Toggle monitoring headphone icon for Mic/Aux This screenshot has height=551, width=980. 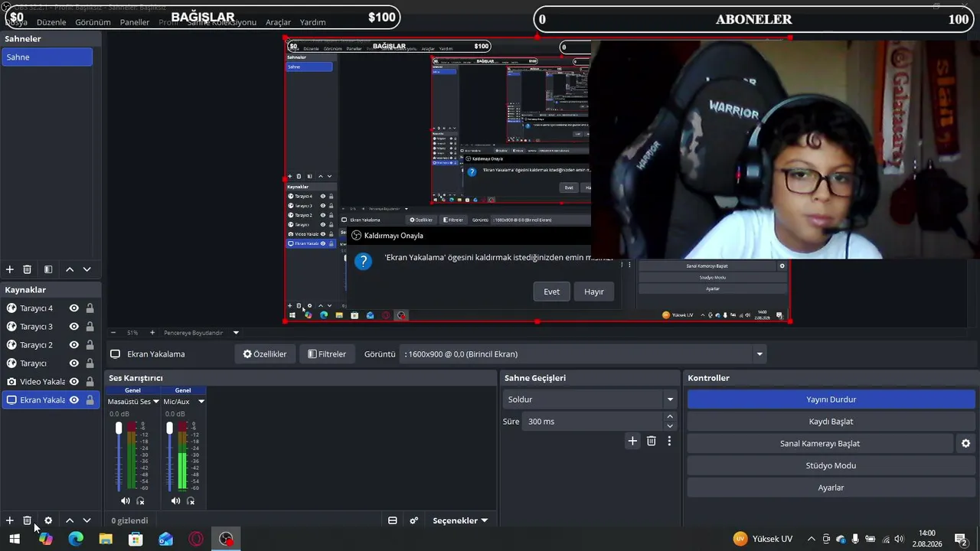pos(191,500)
